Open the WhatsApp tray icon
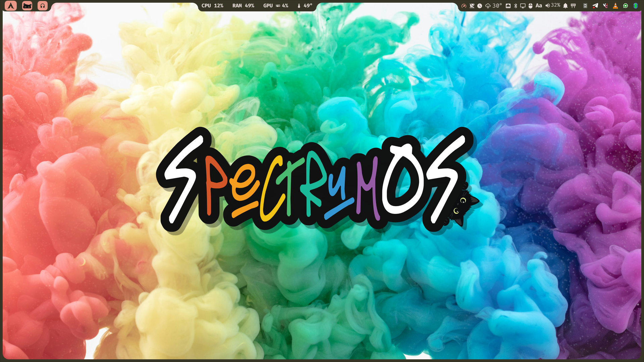This screenshot has height=362, width=644. (x=626, y=6)
